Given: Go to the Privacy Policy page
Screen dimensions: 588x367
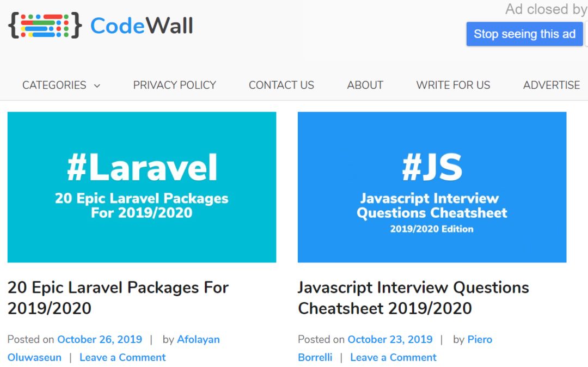Looking at the screenshot, I should pos(174,85).
